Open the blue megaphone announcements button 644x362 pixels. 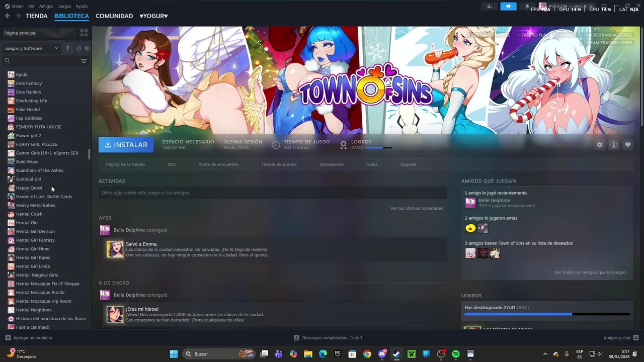pos(508,7)
